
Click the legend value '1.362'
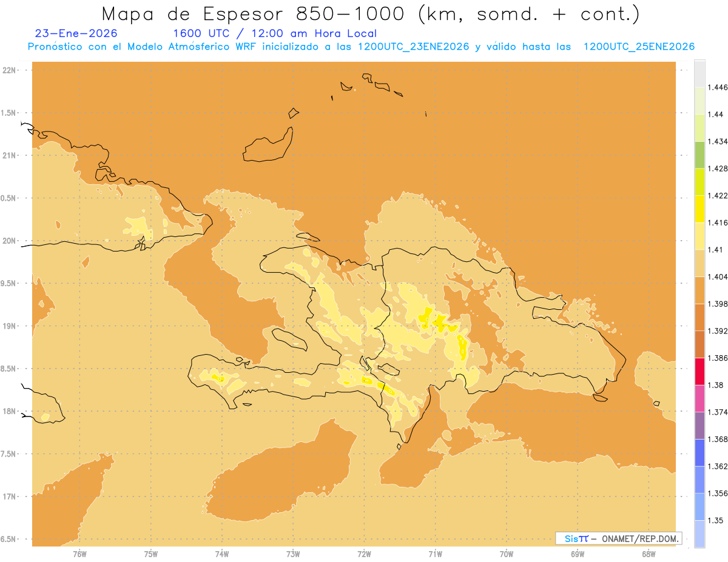click(719, 466)
